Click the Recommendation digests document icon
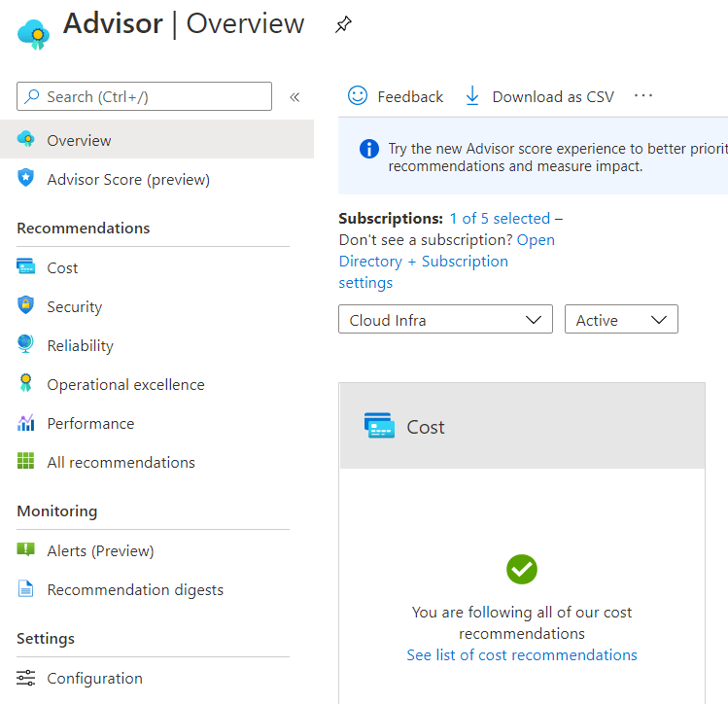Viewport: 728px width, 704px height. [25, 588]
